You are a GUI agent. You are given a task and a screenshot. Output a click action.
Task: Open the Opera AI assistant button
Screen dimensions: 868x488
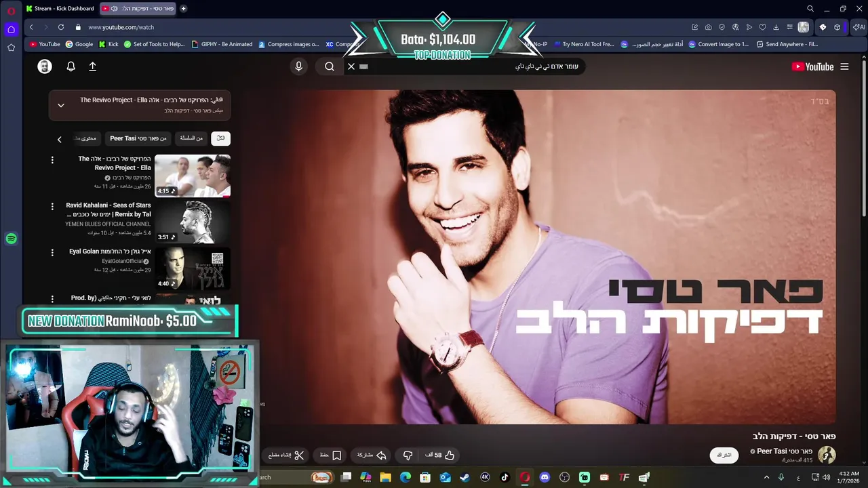859,27
